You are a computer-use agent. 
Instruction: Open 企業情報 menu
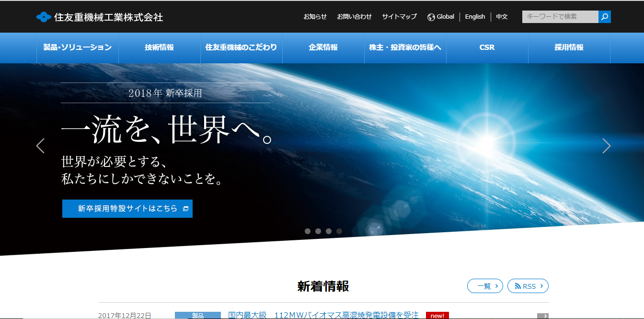[x=323, y=47]
